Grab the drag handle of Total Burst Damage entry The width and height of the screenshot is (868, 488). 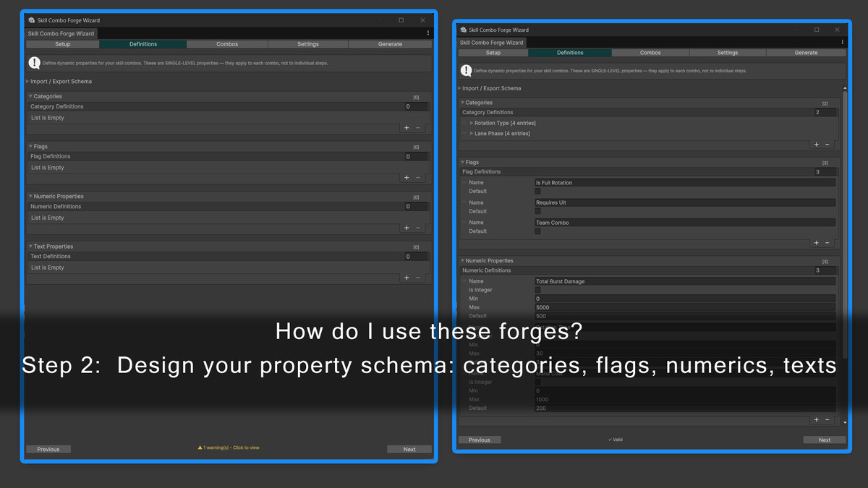pyautogui.click(x=464, y=281)
